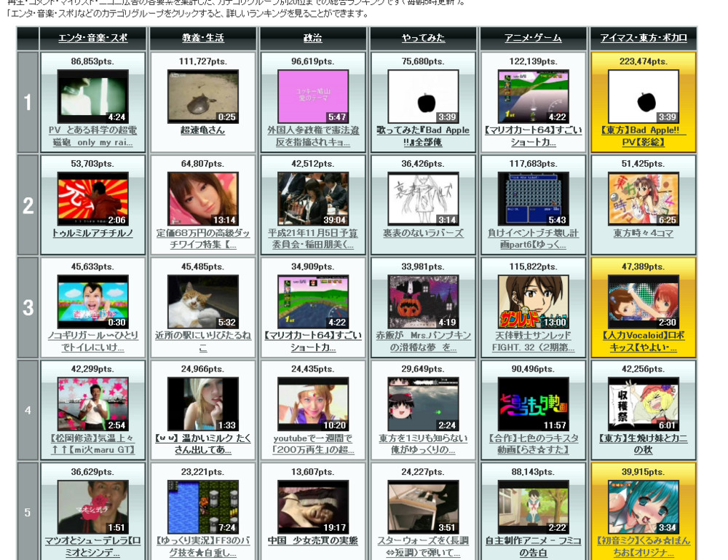The image size is (728, 560).
Task: Open the 人力Vocaloid ロボキッス thumbnail
Action: (x=644, y=301)
